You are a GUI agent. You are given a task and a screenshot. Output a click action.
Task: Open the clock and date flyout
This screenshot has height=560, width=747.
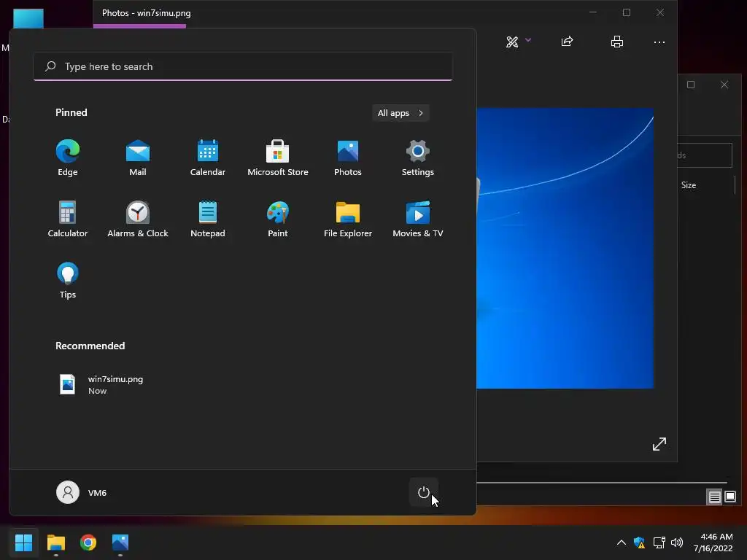713,542
